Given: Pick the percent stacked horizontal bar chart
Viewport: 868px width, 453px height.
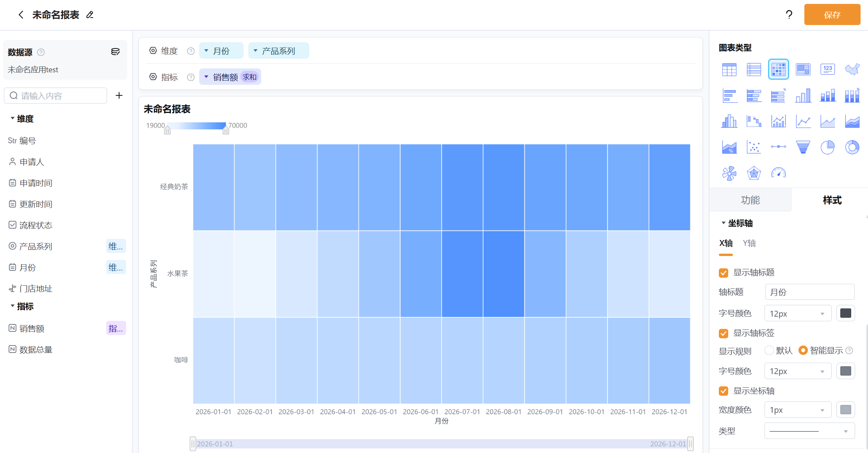Looking at the screenshot, I should coord(778,96).
